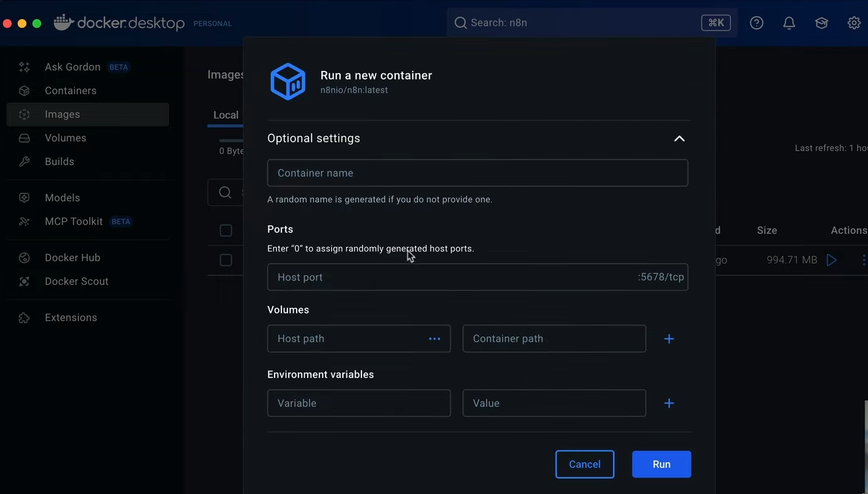Click the Images sidebar icon

point(24,115)
